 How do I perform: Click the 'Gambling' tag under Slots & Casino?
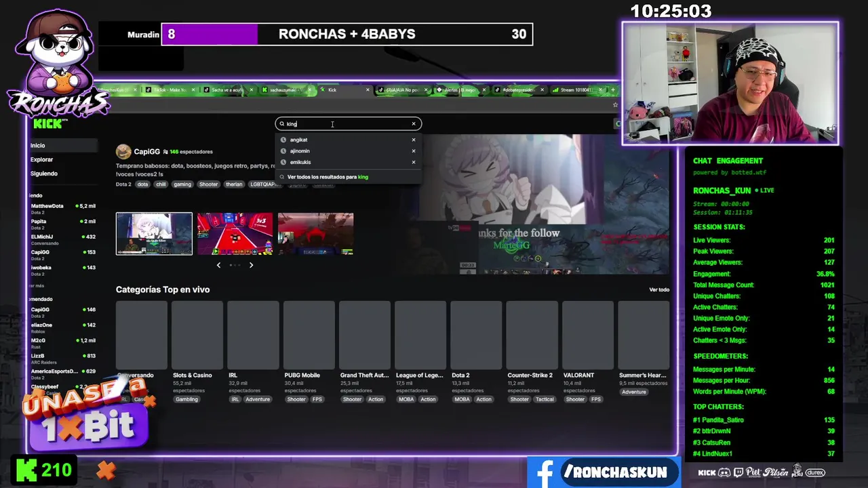click(x=186, y=400)
